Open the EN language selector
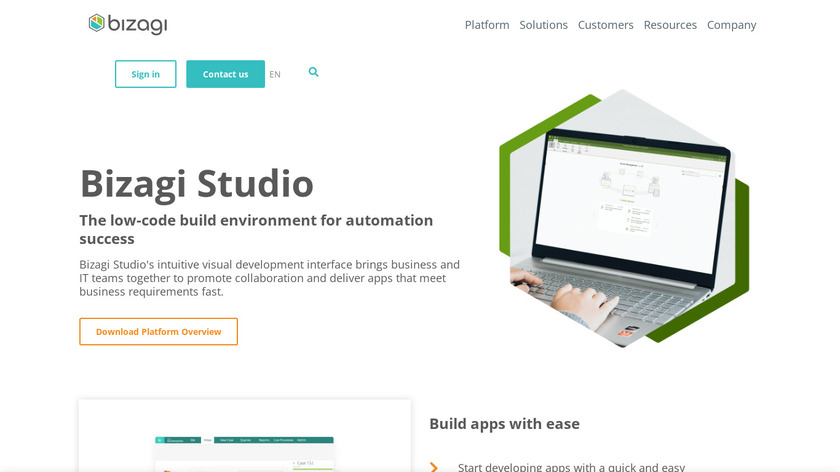This screenshot has width=840, height=472. pyautogui.click(x=275, y=74)
